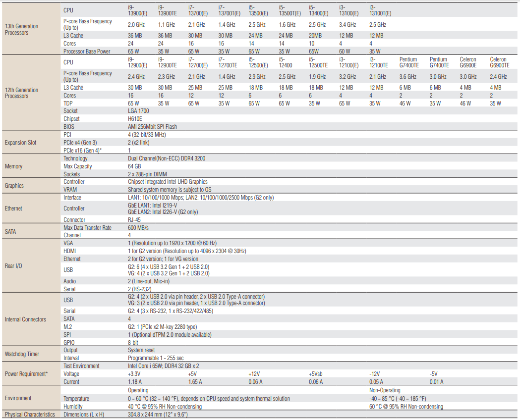This screenshot has width=520, height=420.
Task: Select the -12V voltage cell
Action: pos(374,374)
